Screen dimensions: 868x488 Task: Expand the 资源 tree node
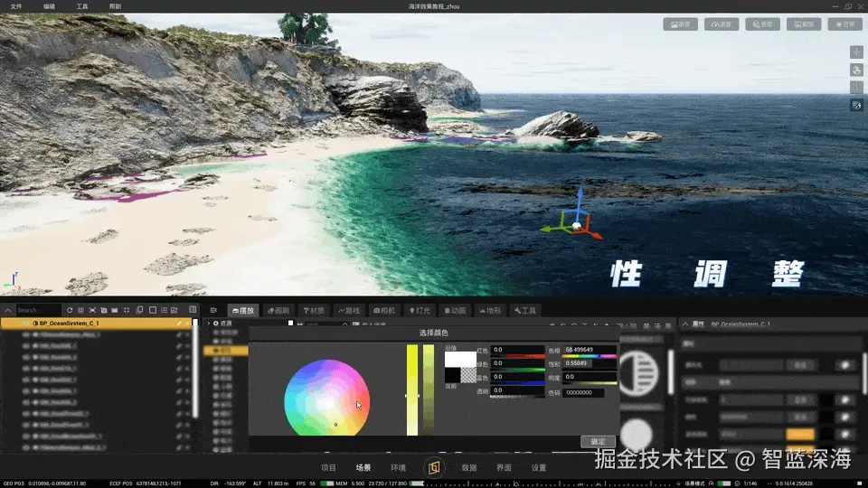(209, 324)
